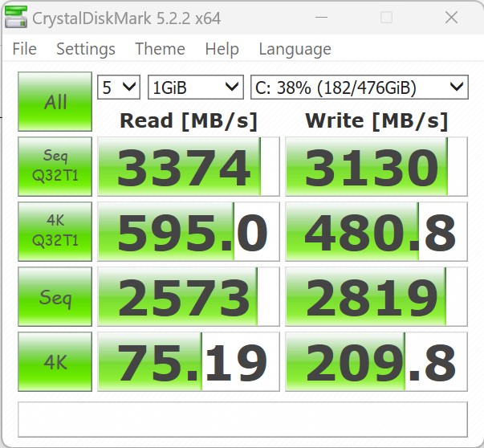
Task: Open the File menu
Action: (24, 49)
